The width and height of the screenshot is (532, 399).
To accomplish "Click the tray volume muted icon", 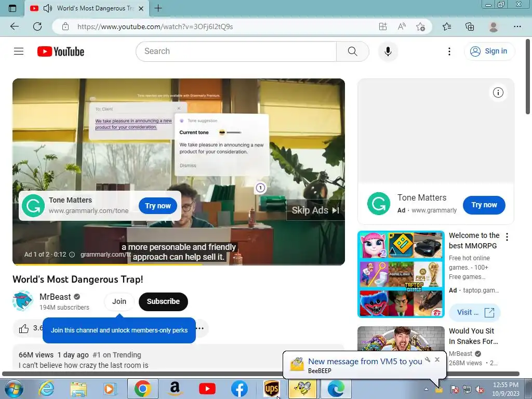I will point(480,389).
